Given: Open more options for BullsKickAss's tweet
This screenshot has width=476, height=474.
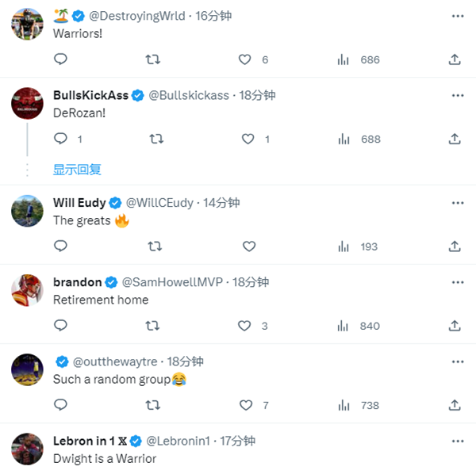Looking at the screenshot, I should click(x=457, y=95).
